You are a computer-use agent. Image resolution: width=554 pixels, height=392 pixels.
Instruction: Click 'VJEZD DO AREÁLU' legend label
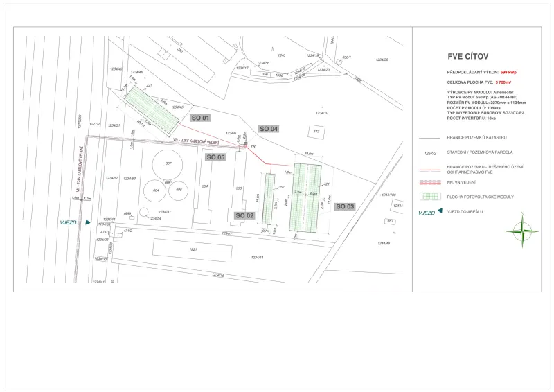click(x=465, y=212)
